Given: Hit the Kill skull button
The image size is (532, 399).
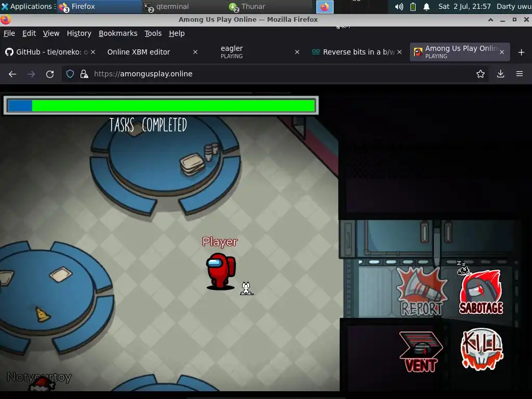Looking at the screenshot, I should pos(482,349).
